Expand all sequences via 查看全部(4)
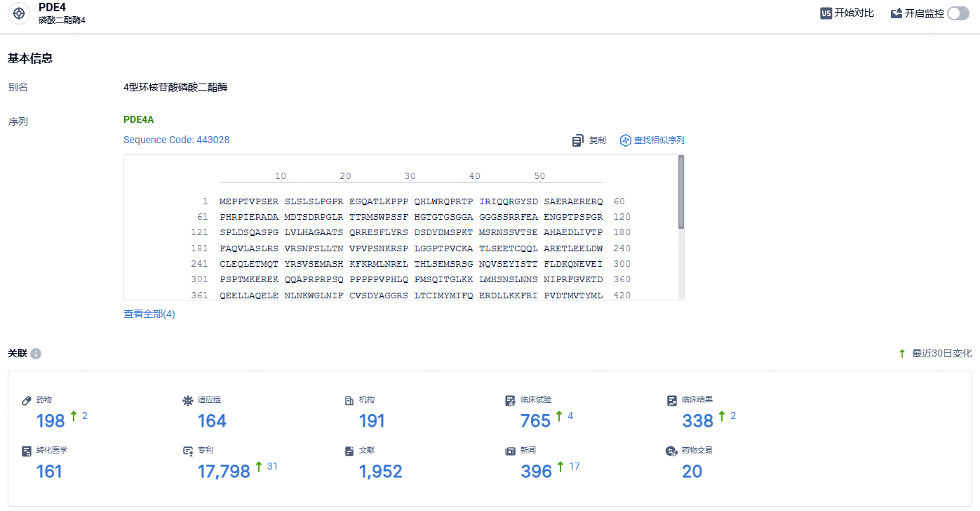Viewport: 980px width, 511px height. (x=149, y=314)
